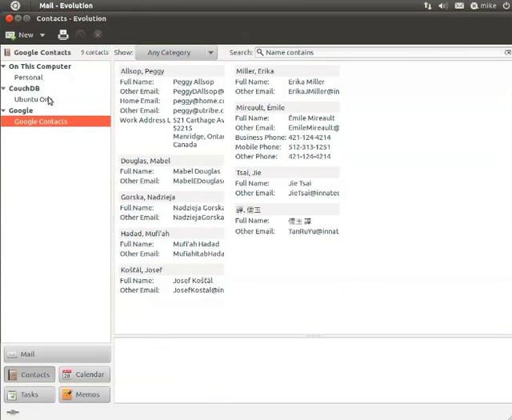Viewport: 512px width, 420px height.
Task: Switch to the Tasks view
Action: 30,394
